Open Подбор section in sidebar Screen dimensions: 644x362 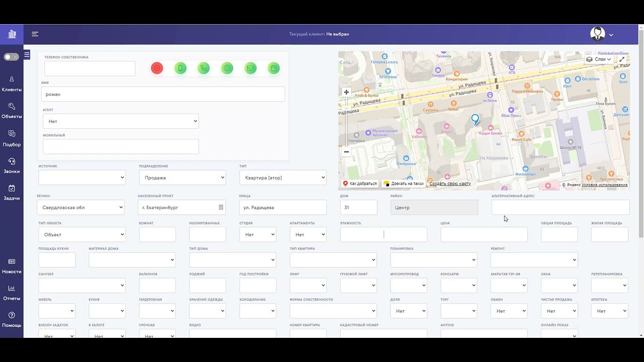coord(12,138)
